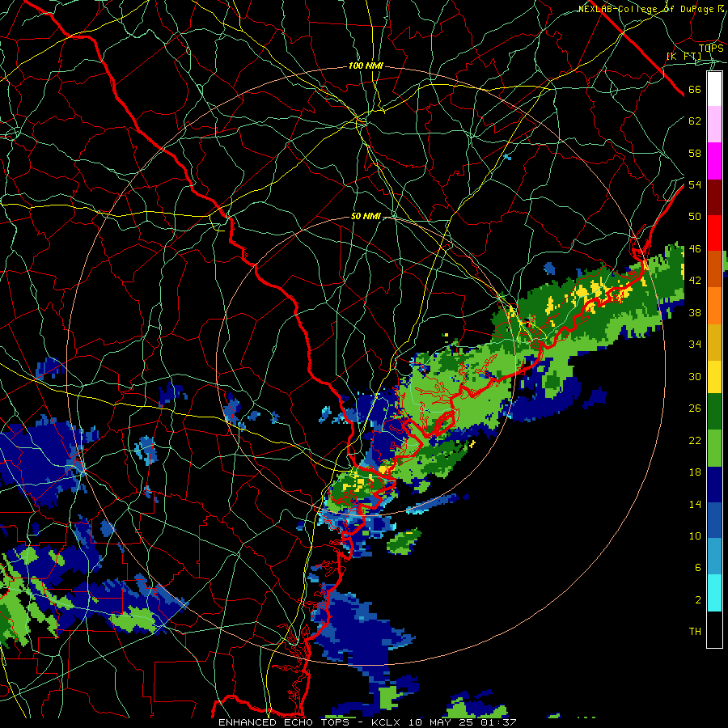The image size is (728, 728).
Task: Click the magenta legend swatch beside 58
Action: pyautogui.click(x=714, y=161)
